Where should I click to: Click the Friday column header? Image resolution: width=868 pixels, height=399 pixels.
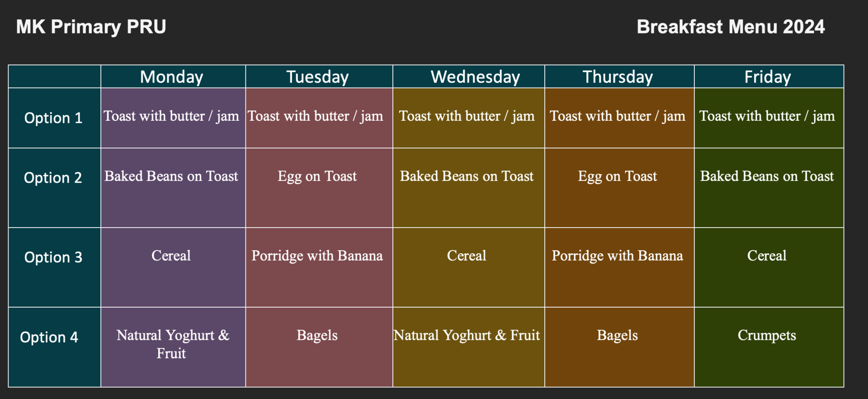(769, 76)
